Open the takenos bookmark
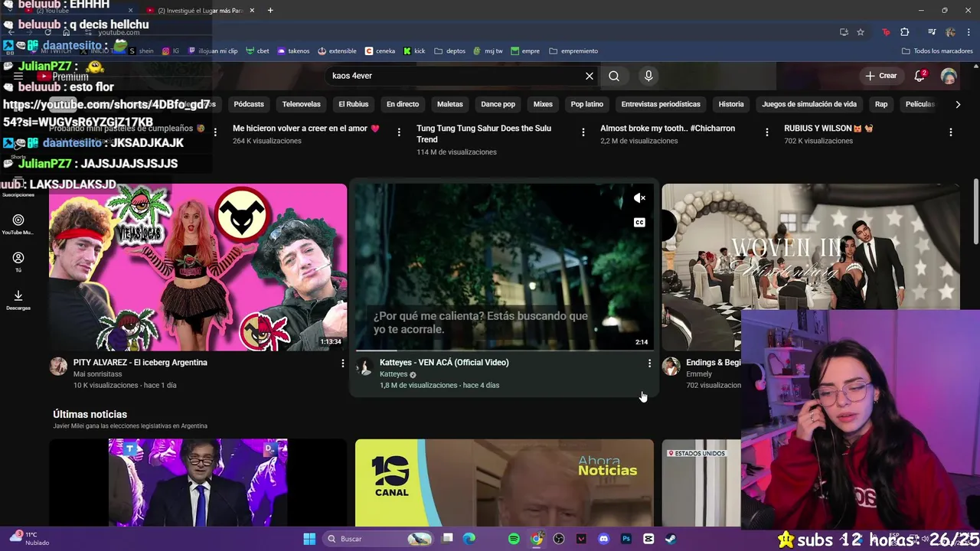This screenshot has height=551, width=980. click(x=293, y=51)
